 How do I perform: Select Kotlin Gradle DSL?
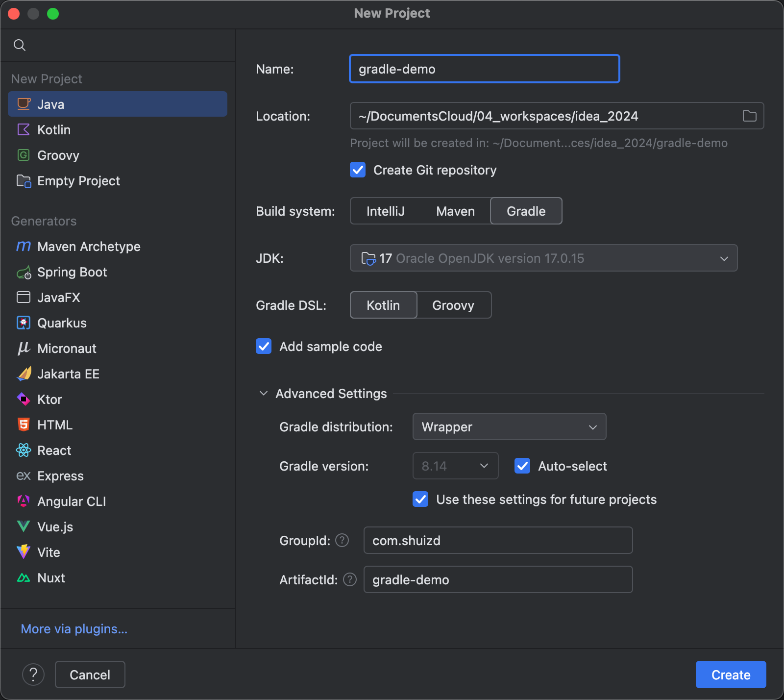click(x=383, y=305)
